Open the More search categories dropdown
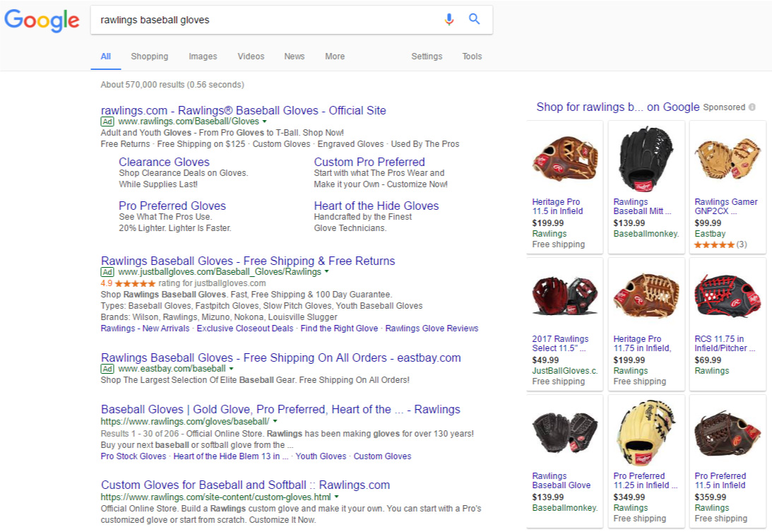 pos(334,56)
